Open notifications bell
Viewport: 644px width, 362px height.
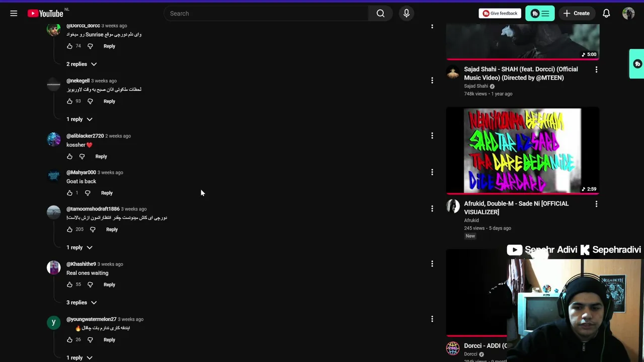point(606,14)
